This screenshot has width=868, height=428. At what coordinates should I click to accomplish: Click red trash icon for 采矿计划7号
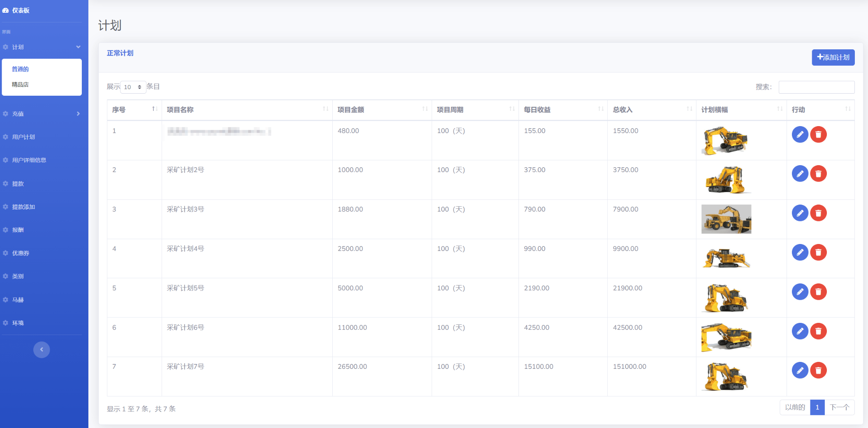(818, 370)
